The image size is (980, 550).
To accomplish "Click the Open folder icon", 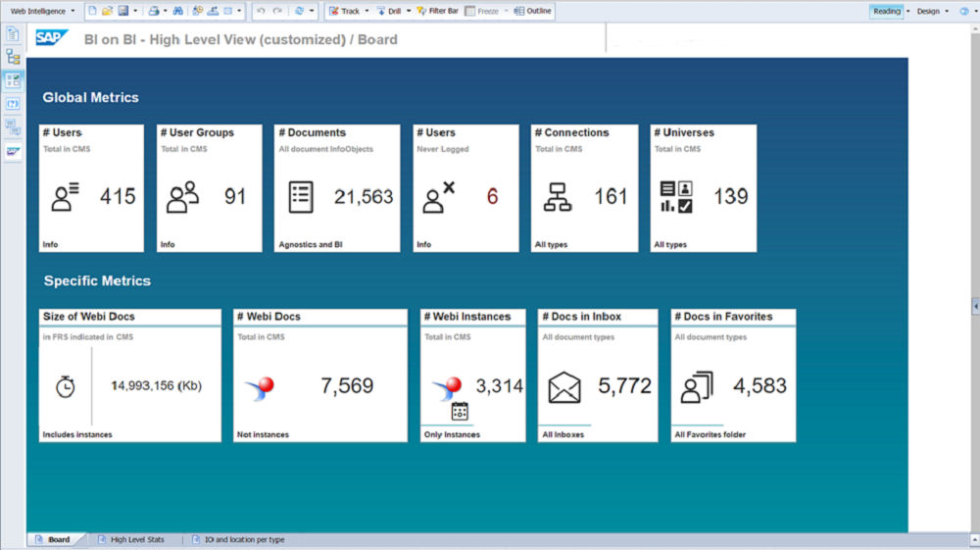I will 108,11.
